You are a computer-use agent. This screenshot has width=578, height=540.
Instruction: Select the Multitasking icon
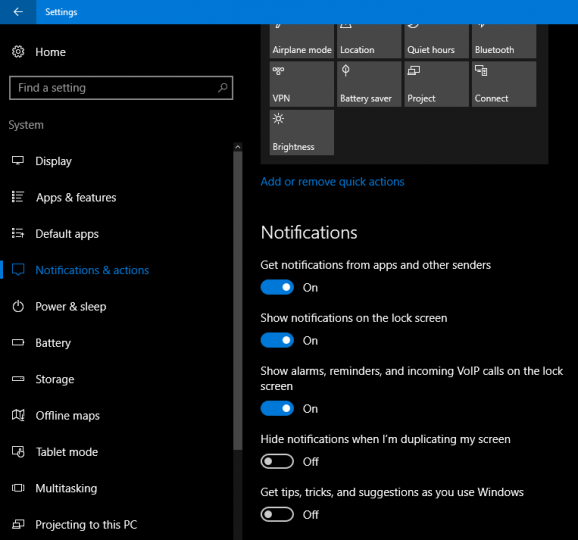pos(18,488)
